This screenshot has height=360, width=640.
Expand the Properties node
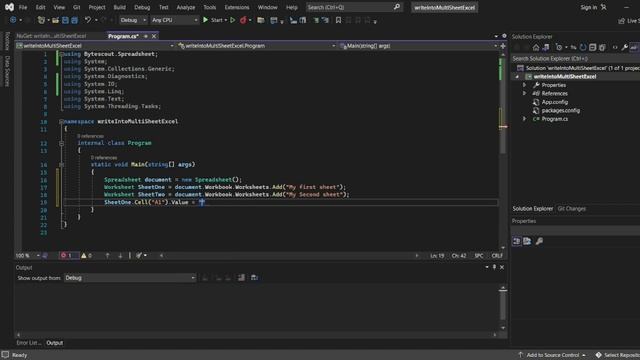525,85
